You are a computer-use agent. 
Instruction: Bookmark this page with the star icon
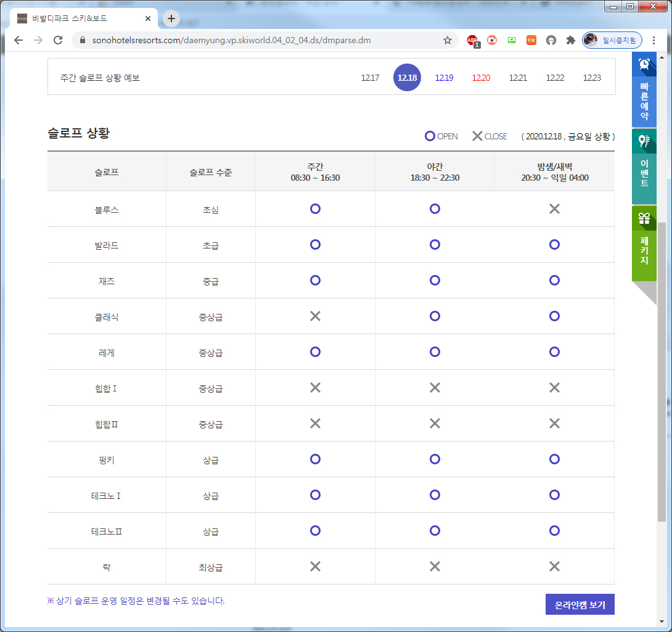(448, 40)
